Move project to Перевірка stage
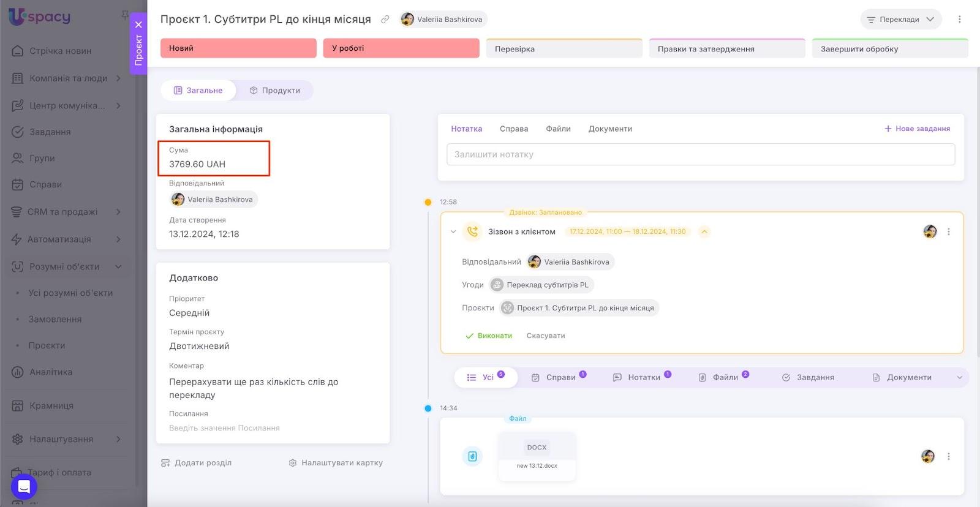This screenshot has width=980, height=507. (x=564, y=48)
